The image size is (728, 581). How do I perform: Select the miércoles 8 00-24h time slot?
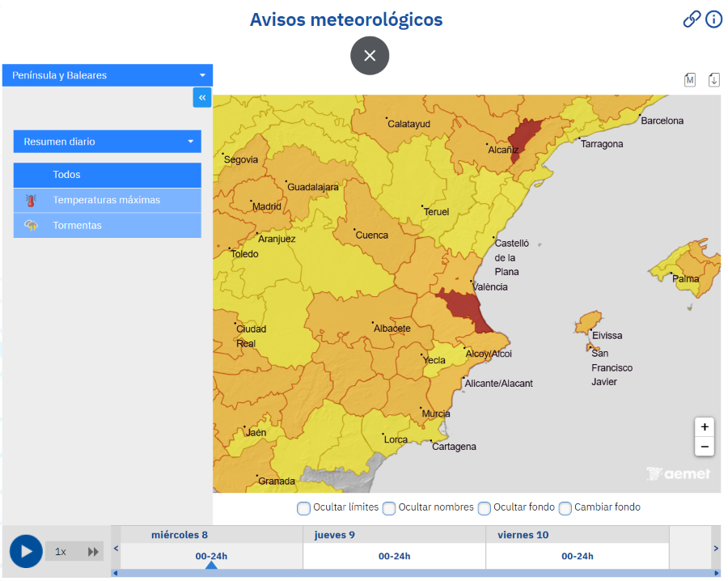[211, 556]
